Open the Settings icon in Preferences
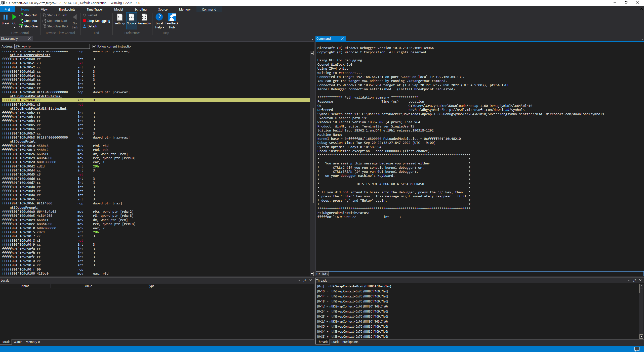The height and width of the screenshot is (352, 644). tap(120, 17)
